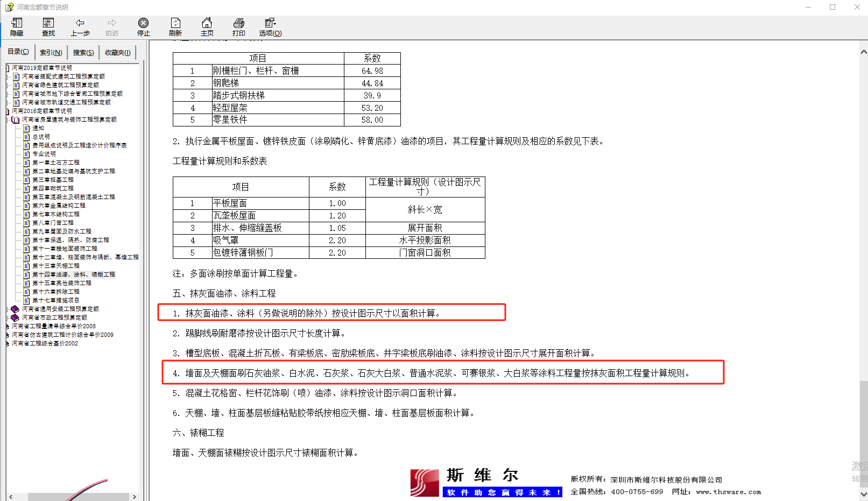Click the help file title bar icon
868x501 pixels.
pos(9,7)
